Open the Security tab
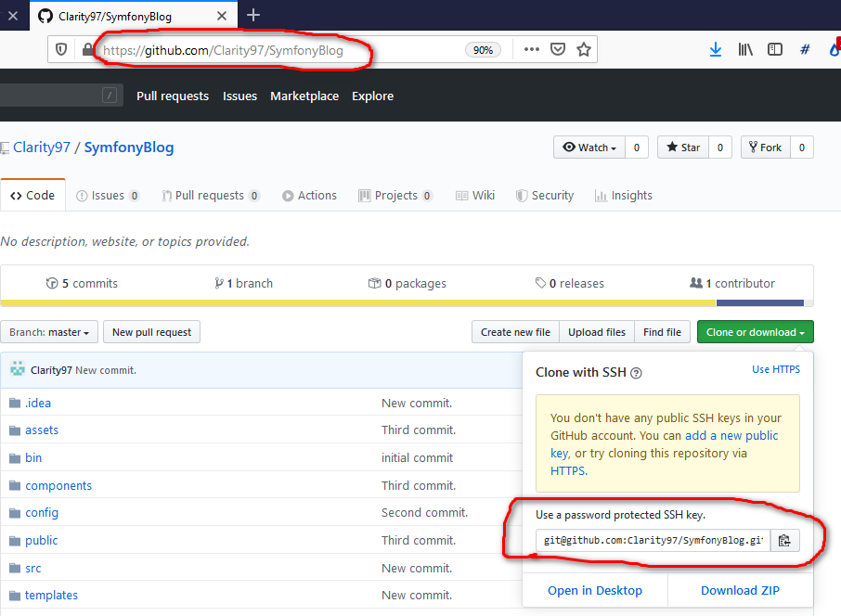The width and height of the screenshot is (841, 616). pyautogui.click(x=545, y=196)
